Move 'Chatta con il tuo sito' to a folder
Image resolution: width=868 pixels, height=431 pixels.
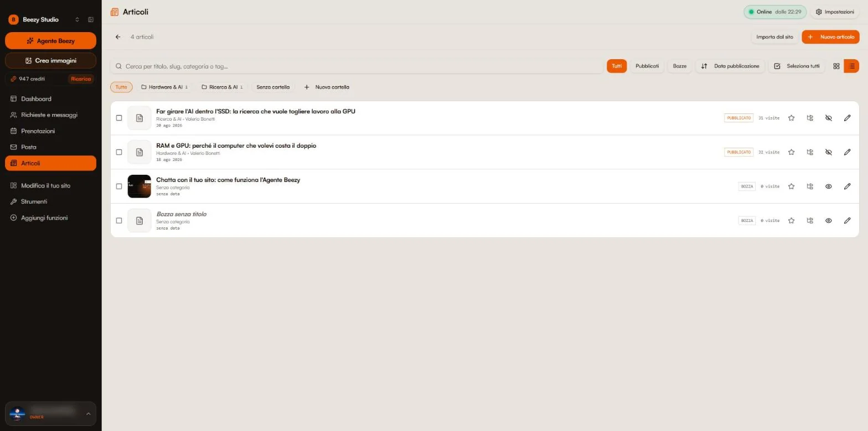810,186
